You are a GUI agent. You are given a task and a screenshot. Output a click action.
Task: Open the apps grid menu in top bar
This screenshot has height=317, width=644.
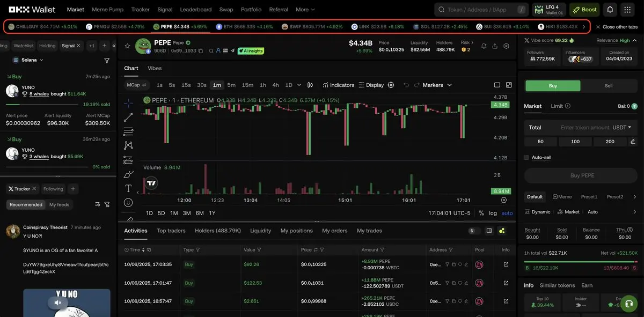pyautogui.click(x=627, y=10)
